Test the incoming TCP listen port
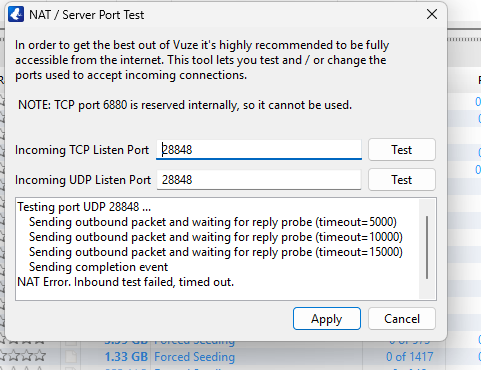The image size is (481, 370). (402, 150)
